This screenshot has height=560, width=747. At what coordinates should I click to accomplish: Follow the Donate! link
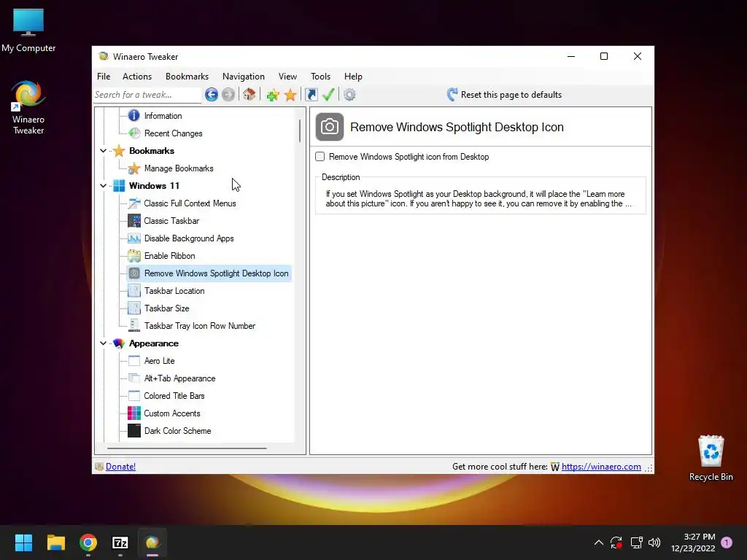point(120,467)
